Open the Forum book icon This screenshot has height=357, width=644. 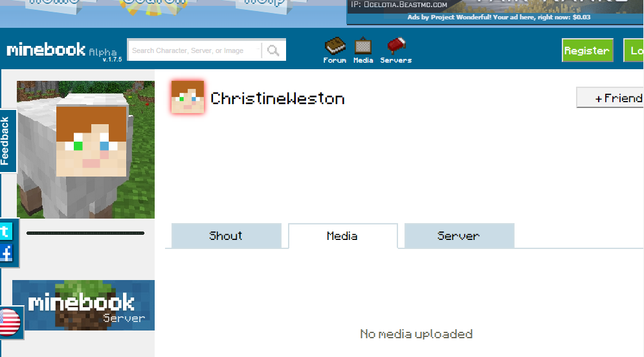tap(335, 50)
